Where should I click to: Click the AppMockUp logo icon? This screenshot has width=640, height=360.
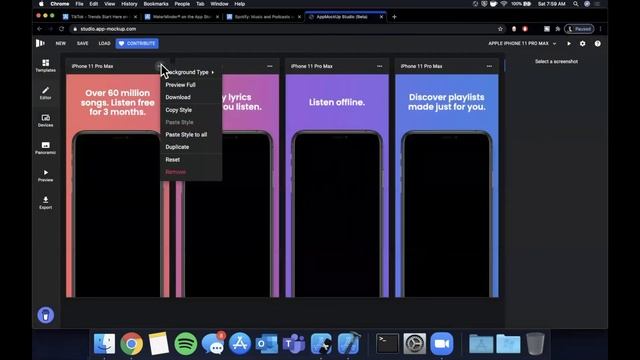pos(40,43)
